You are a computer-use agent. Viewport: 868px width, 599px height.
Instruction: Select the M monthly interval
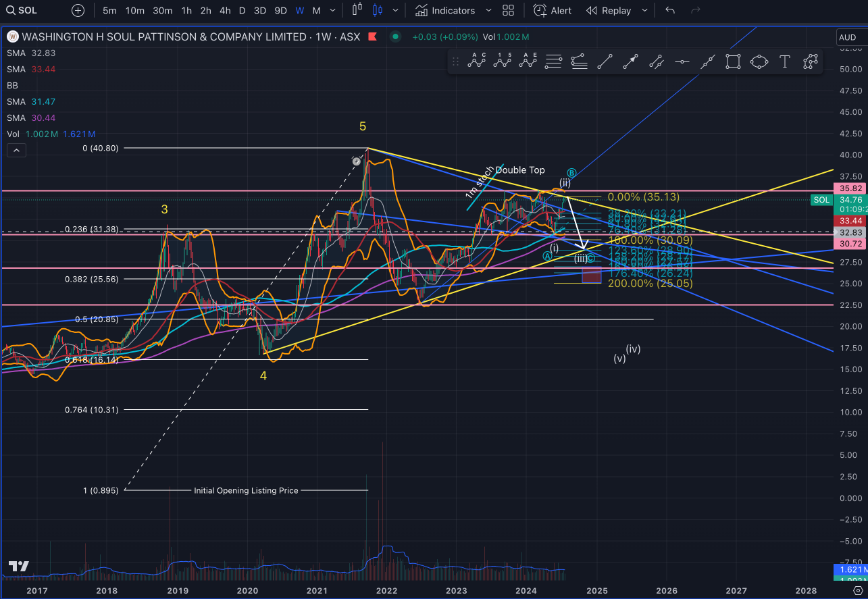[x=316, y=11]
